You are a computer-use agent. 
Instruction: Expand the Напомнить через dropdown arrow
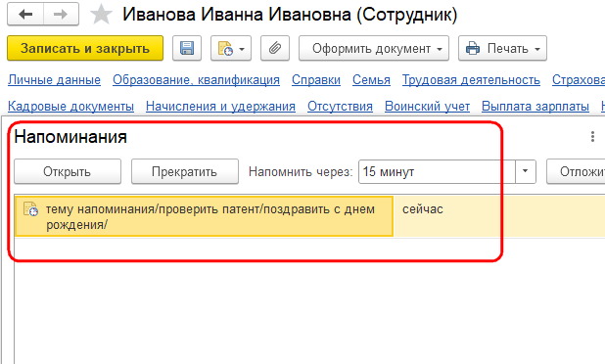526,171
